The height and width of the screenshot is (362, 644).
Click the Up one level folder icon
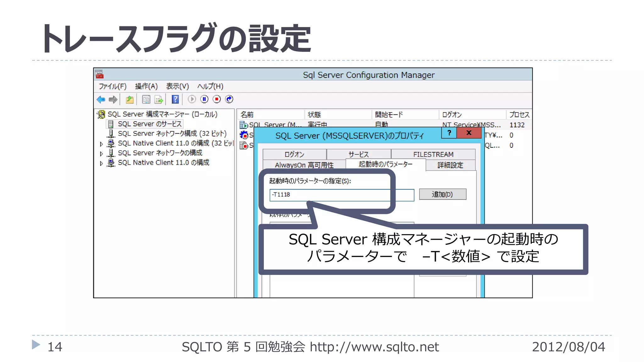pyautogui.click(x=130, y=100)
